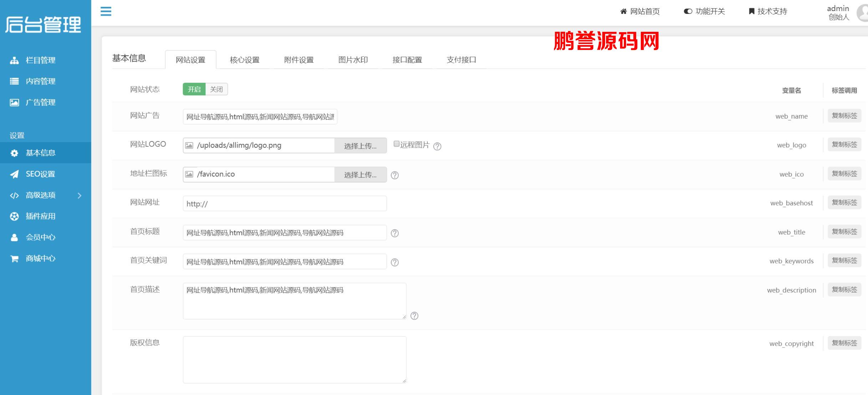868x395 pixels.
Task: Set 网站状态 to 关闭
Action: (217, 89)
